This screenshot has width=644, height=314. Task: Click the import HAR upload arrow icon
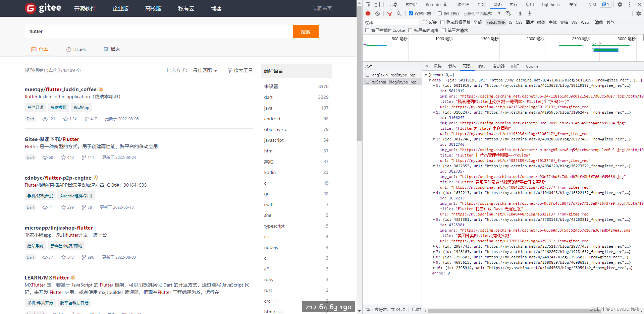(x=520, y=13)
